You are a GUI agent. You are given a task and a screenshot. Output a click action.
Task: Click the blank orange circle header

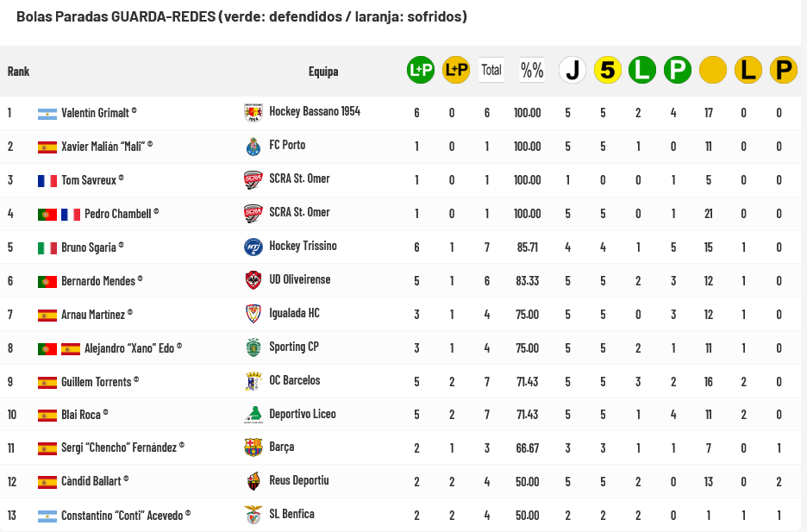click(x=713, y=71)
